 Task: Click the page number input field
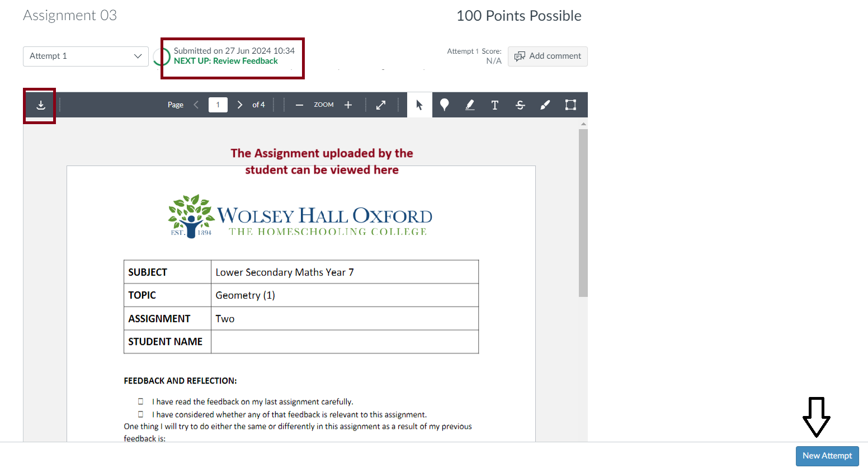[218, 105]
